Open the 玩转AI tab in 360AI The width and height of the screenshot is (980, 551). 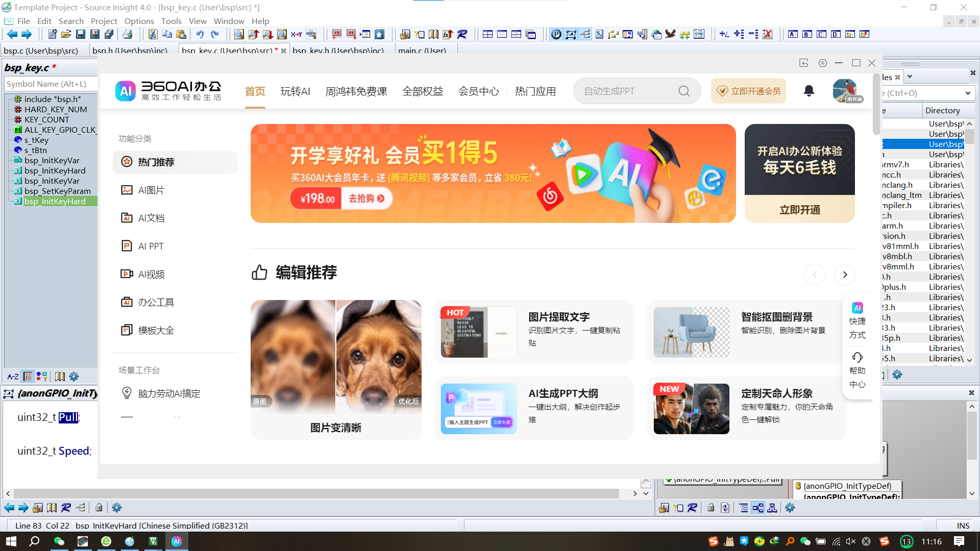click(295, 91)
